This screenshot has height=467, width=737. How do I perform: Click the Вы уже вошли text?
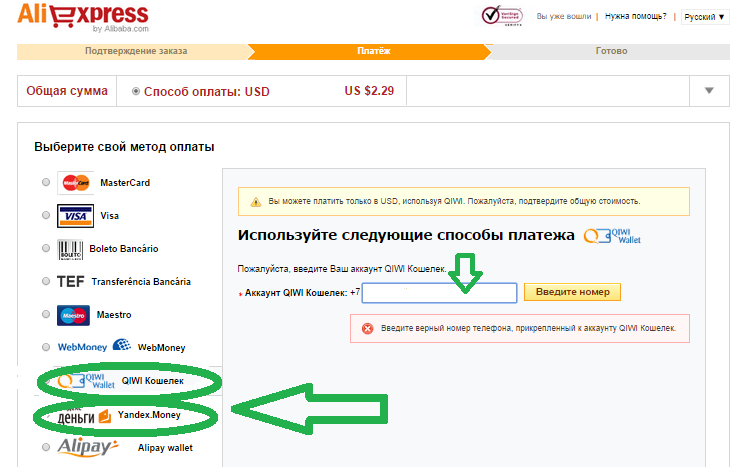coord(564,16)
